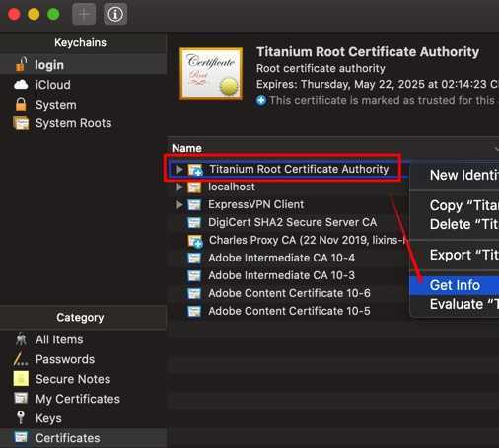
Task: Click the iCloud cloud icon
Action: tap(21, 85)
